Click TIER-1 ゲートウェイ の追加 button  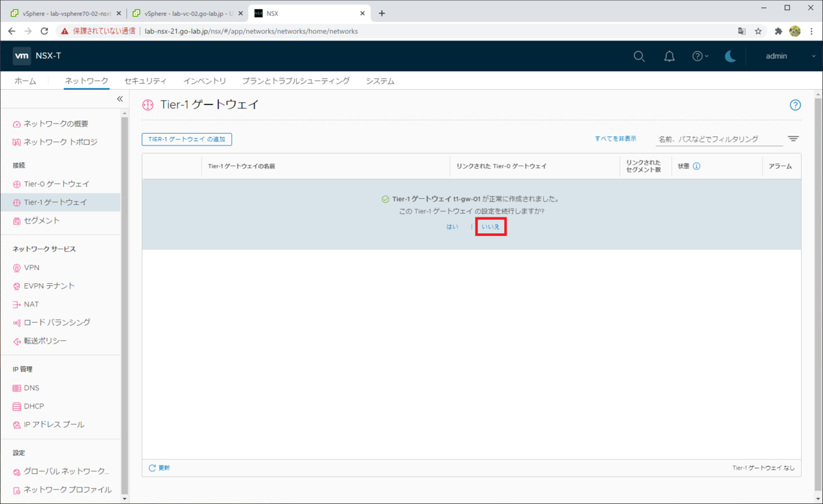(187, 139)
